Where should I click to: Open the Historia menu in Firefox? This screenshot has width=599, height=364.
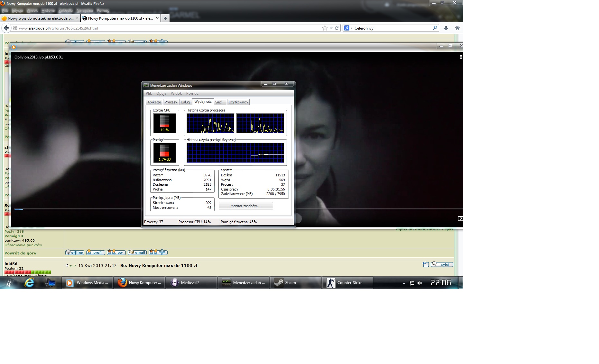[48, 11]
